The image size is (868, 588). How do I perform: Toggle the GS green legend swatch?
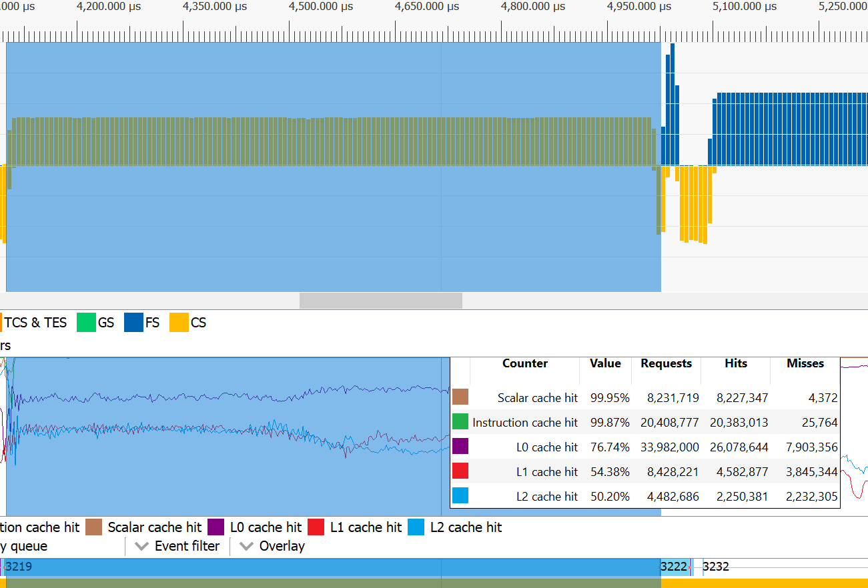(x=87, y=323)
